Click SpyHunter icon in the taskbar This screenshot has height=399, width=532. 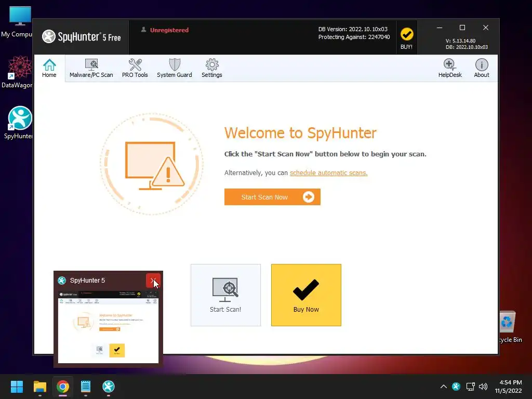pyautogui.click(x=109, y=387)
